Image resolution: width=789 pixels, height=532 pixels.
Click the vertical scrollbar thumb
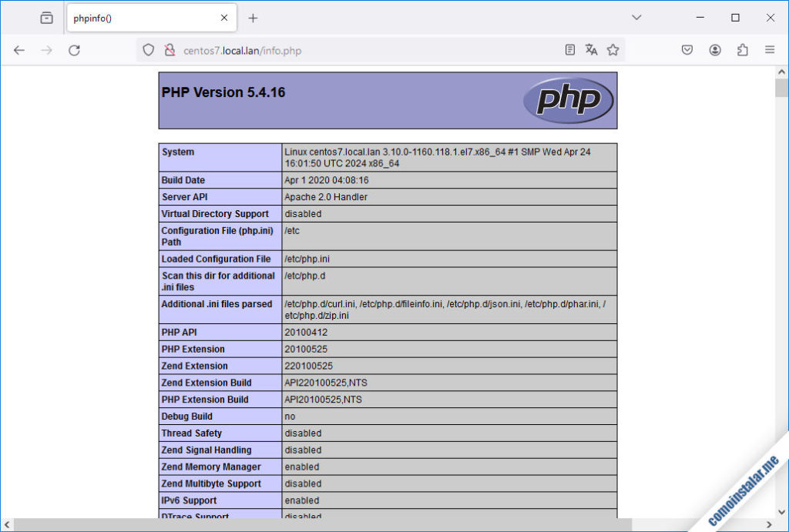coord(781,88)
